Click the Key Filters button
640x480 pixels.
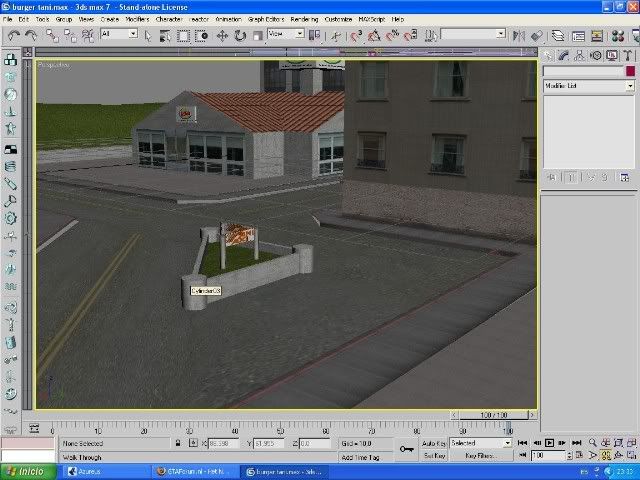point(481,456)
